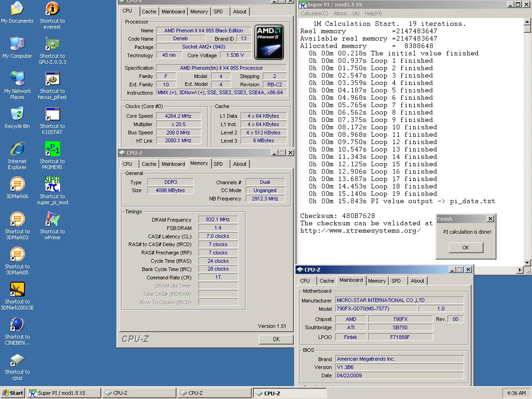Click the CAS# Latency value 7.0 clocks
Viewport: 532px width, 399px height.
tap(218, 236)
